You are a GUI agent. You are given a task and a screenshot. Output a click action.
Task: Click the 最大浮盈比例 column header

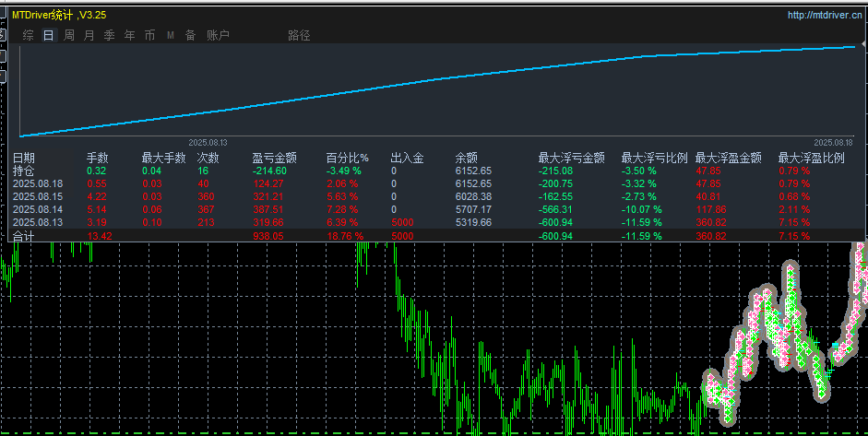[x=812, y=159]
